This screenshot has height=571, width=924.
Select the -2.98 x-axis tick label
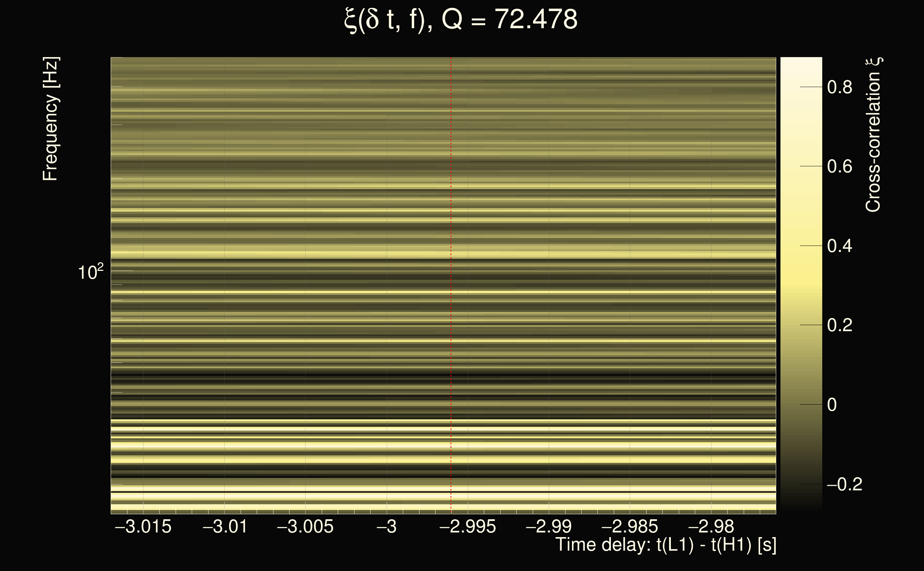pyautogui.click(x=711, y=526)
